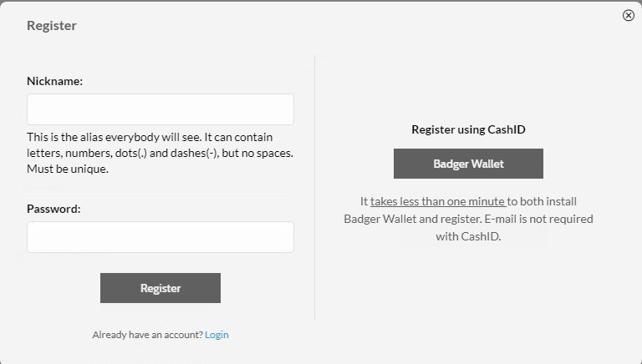Click the "letters, numbers, dots(.) and dashes(-)" line
Image resolution: width=642 pixels, height=364 pixels.
(x=122, y=153)
